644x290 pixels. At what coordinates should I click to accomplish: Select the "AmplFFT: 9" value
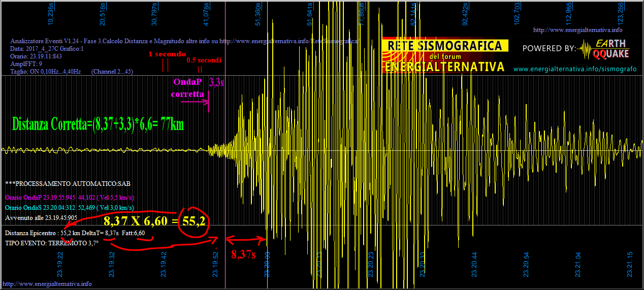[26, 64]
